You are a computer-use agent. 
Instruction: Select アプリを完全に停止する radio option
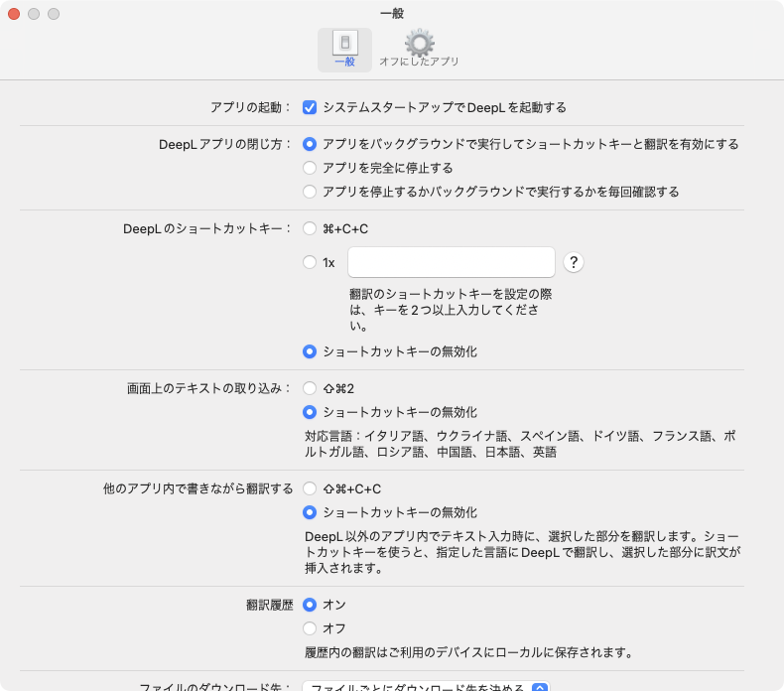coord(310,168)
